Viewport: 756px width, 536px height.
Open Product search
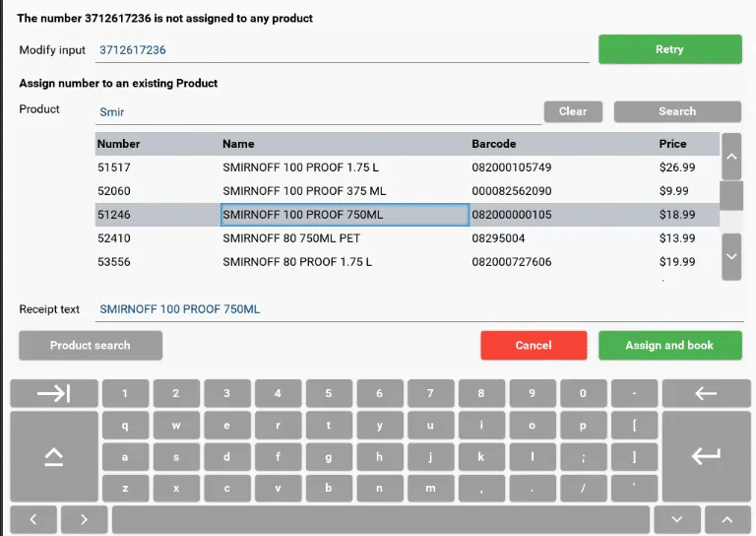click(91, 346)
